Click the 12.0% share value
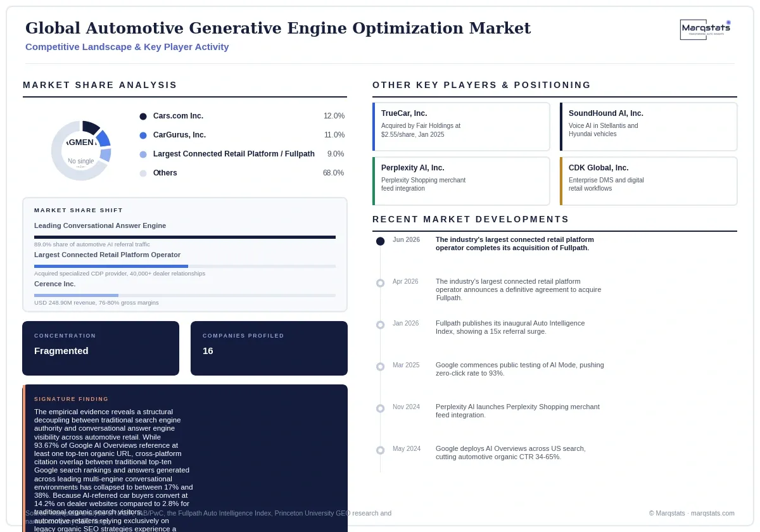760x532 pixels. pos(334,116)
